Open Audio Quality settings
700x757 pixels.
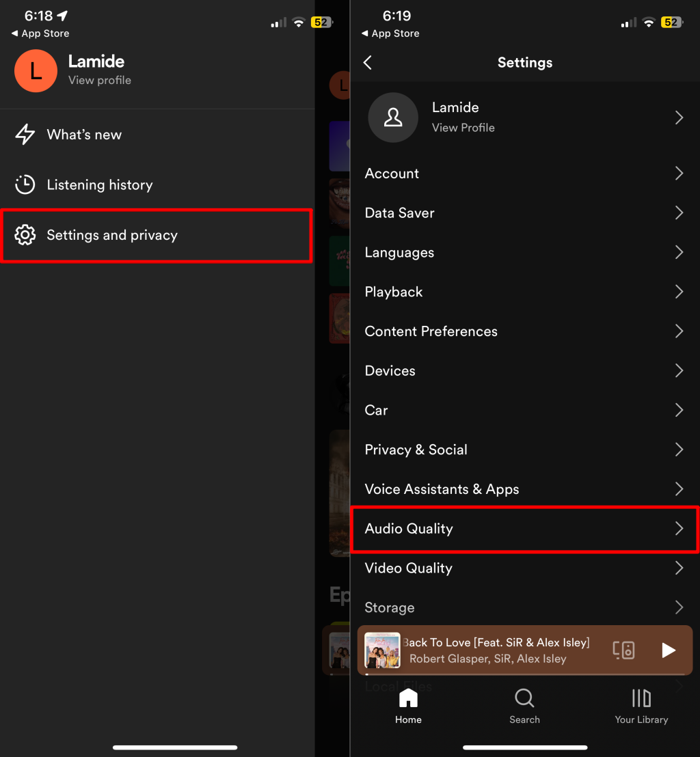point(524,529)
